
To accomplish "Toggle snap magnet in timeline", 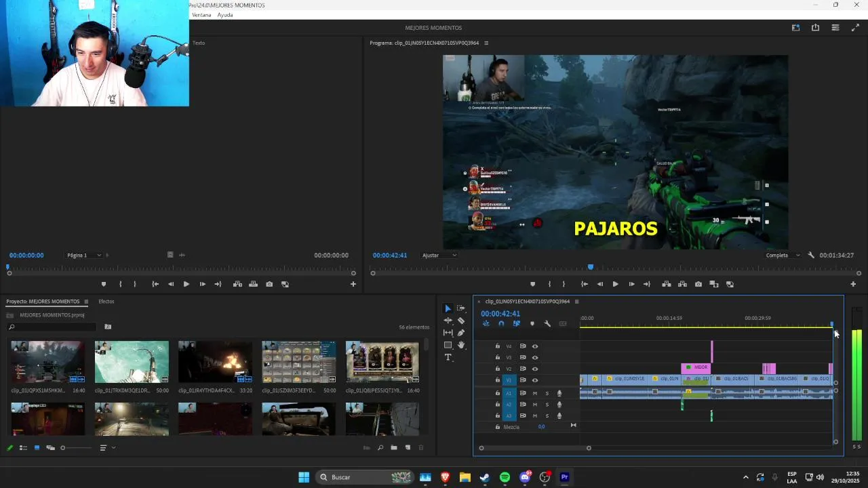I will 501,324.
